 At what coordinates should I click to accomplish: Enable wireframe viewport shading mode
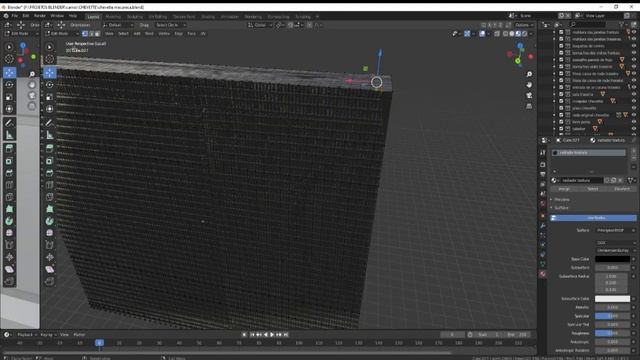[x=505, y=34]
